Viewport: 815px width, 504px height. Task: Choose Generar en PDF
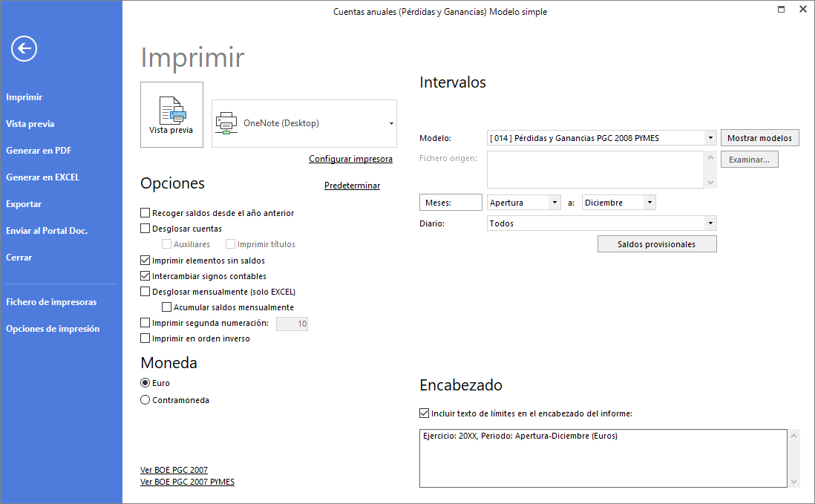coord(39,151)
